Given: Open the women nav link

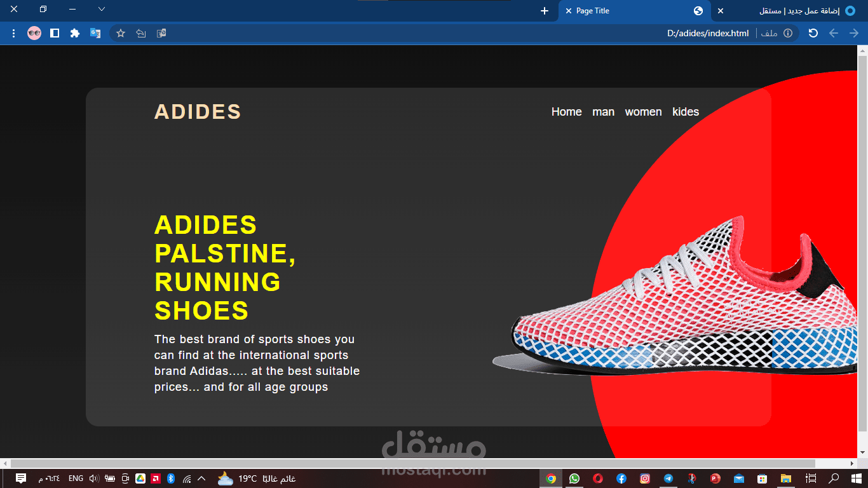Looking at the screenshot, I should pos(644,112).
